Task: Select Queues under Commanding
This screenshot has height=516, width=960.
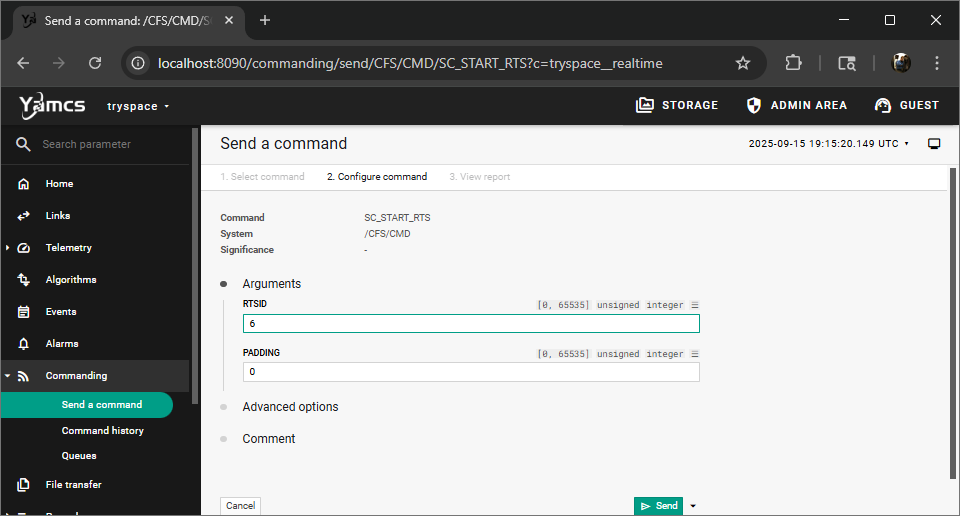Action: pyautogui.click(x=79, y=456)
